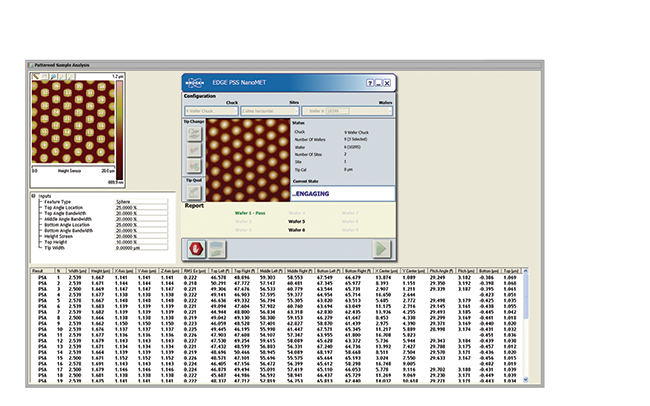Click the third Tip Change icon
The image size is (650, 406).
(x=192, y=167)
